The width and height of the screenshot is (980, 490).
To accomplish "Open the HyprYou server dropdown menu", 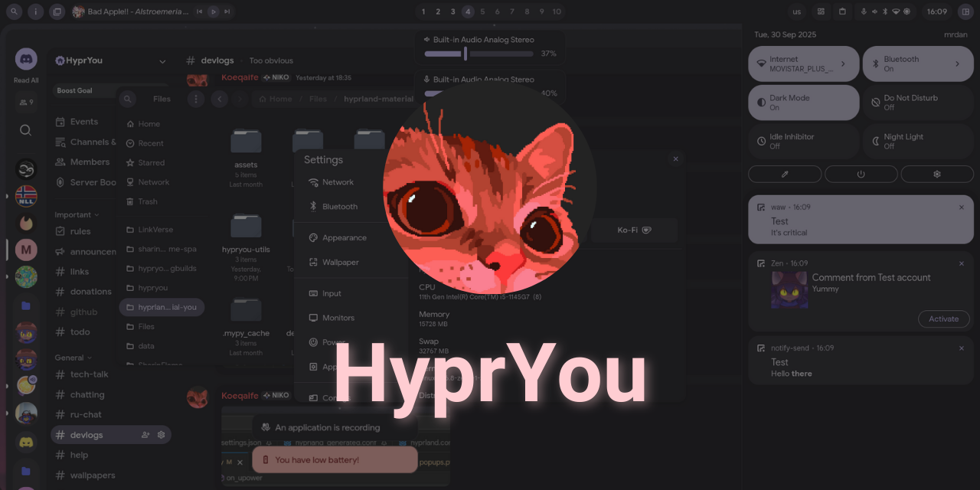I will pos(162,61).
